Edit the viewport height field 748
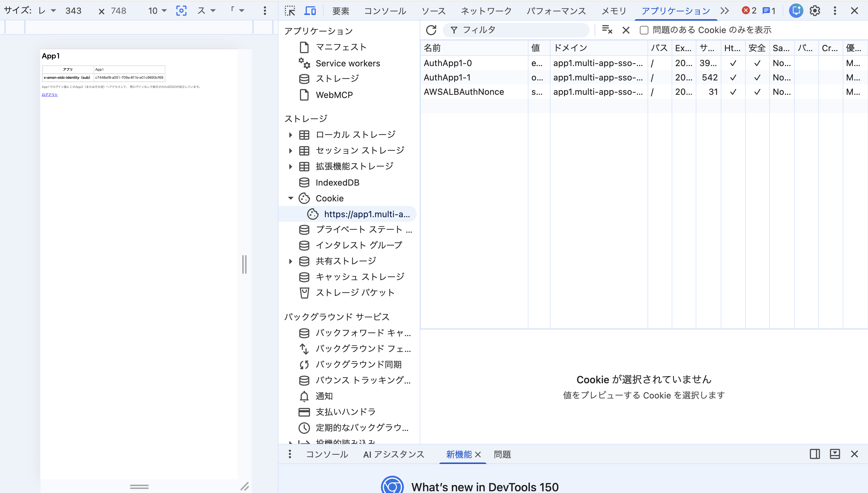Image resolution: width=868 pixels, height=493 pixels. pos(119,11)
